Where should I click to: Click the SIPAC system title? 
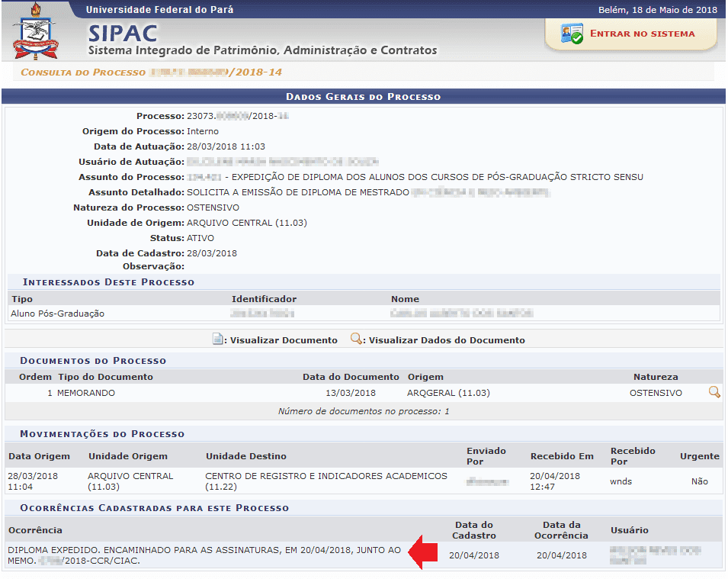[123, 34]
